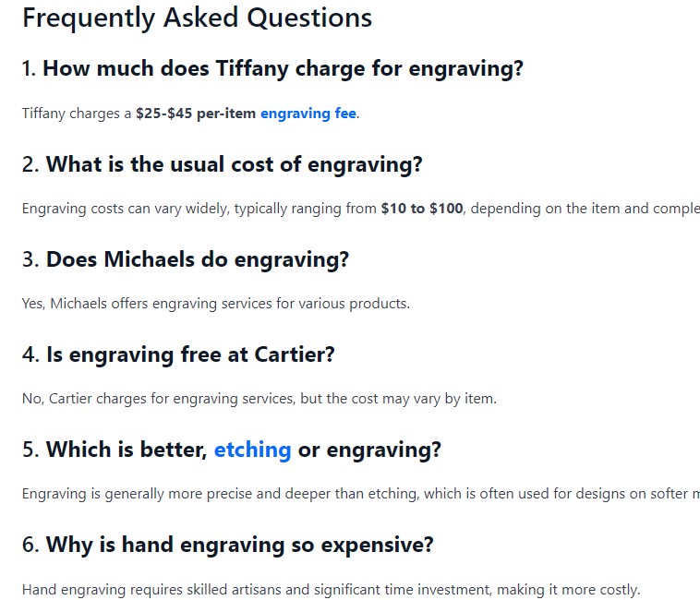Click the skilled artisans answer paragraph
Screen dimensions: 700x600
(331, 590)
